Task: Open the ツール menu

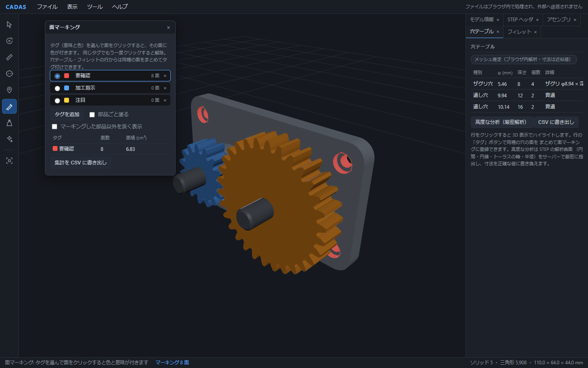Action: click(x=95, y=7)
